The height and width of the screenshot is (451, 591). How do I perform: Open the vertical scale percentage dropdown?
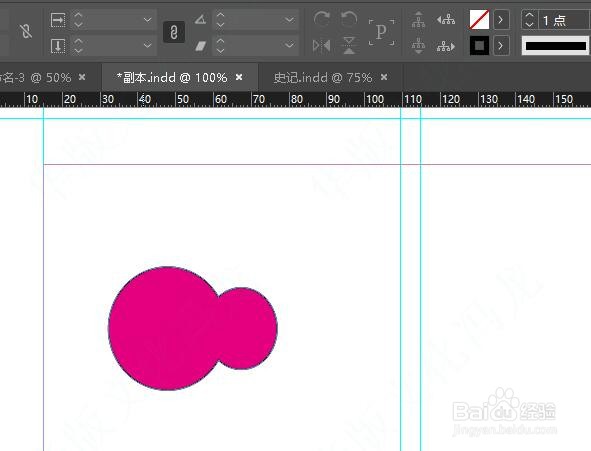pyautogui.click(x=148, y=46)
